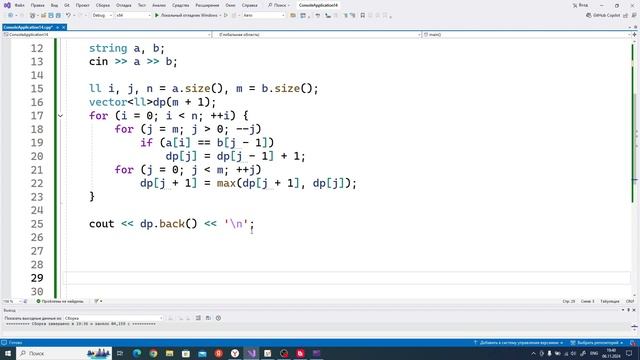Click the Save All icon in the toolbar
The height and width of the screenshot is (360, 640).
(58, 16)
